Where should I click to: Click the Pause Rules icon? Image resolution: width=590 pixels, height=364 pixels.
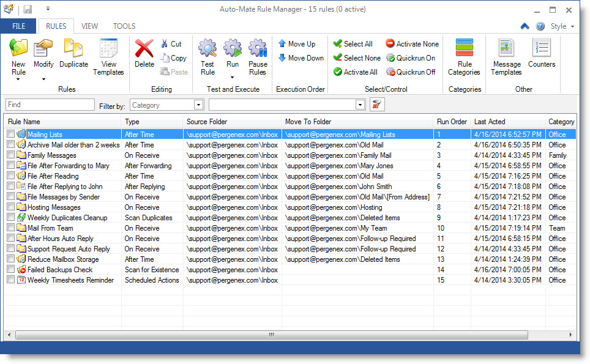tap(258, 55)
